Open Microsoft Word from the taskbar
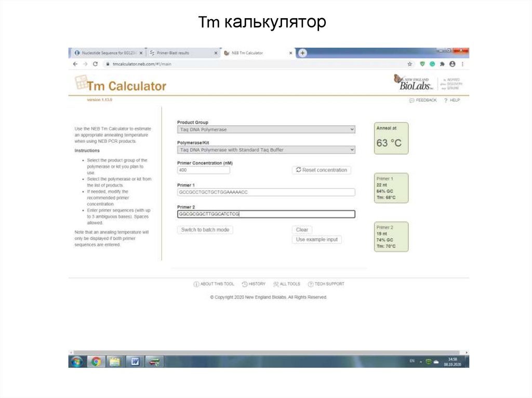This screenshot has height=398, width=532. pos(134,363)
